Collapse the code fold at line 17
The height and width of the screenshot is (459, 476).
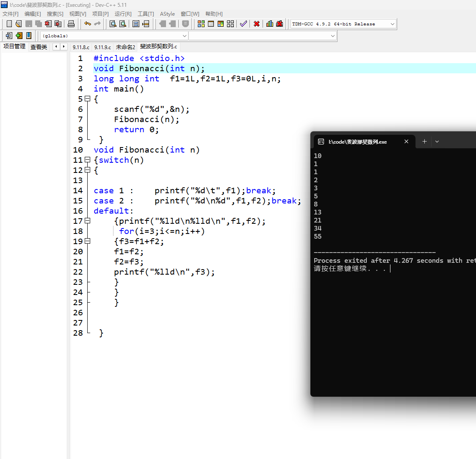click(x=87, y=221)
